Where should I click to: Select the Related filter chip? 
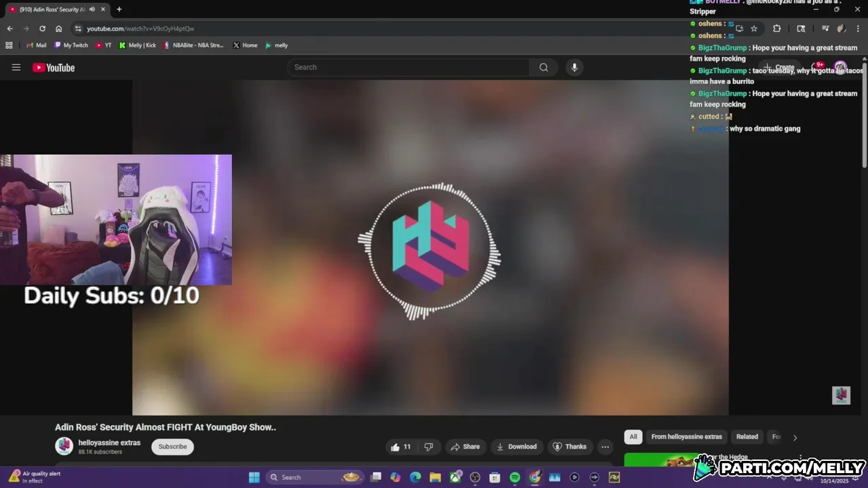pos(747,436)
